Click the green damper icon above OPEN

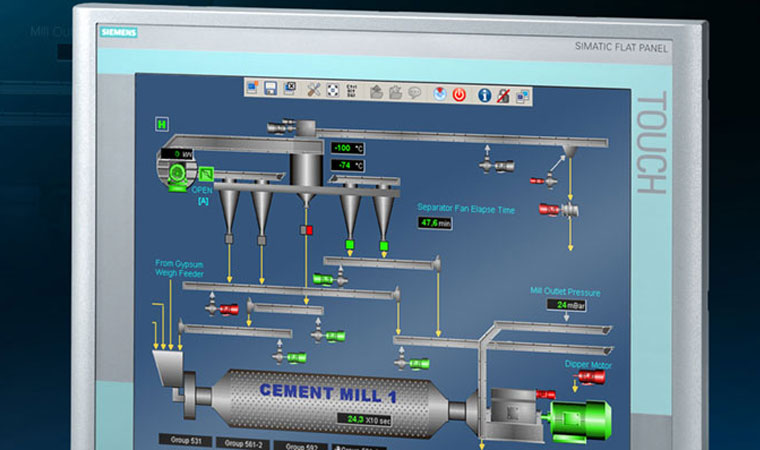tap(206, 174)
